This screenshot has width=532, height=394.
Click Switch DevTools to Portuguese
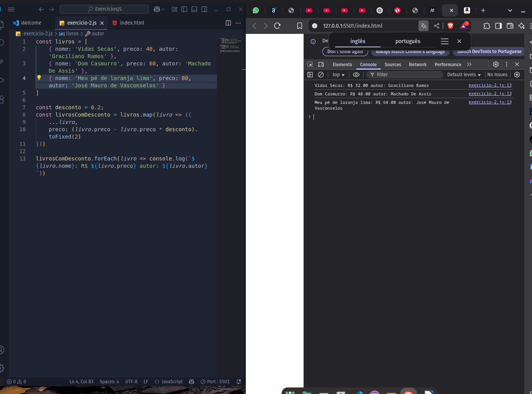(x=489, y=52)
